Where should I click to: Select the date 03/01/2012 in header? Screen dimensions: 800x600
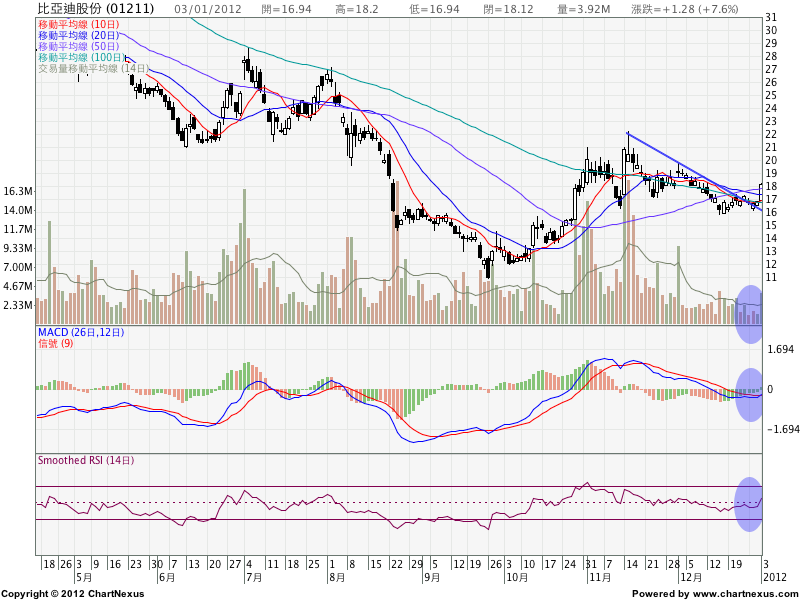coord(208,9)
